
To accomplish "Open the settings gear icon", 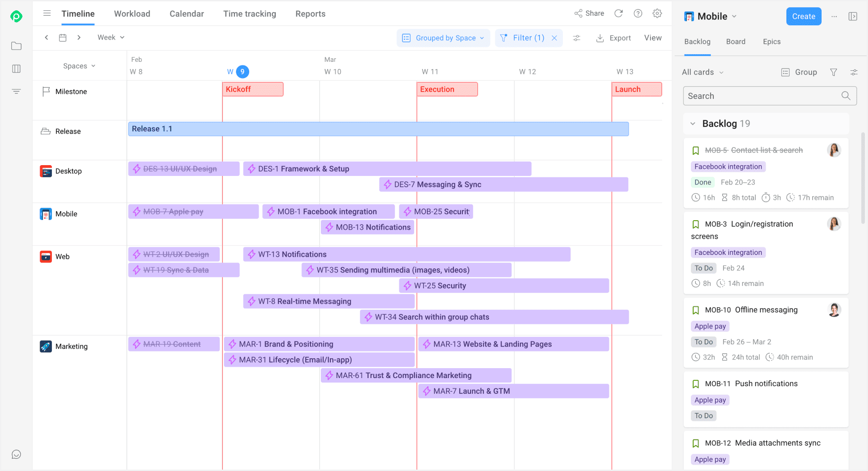I will tap(657, 14).
